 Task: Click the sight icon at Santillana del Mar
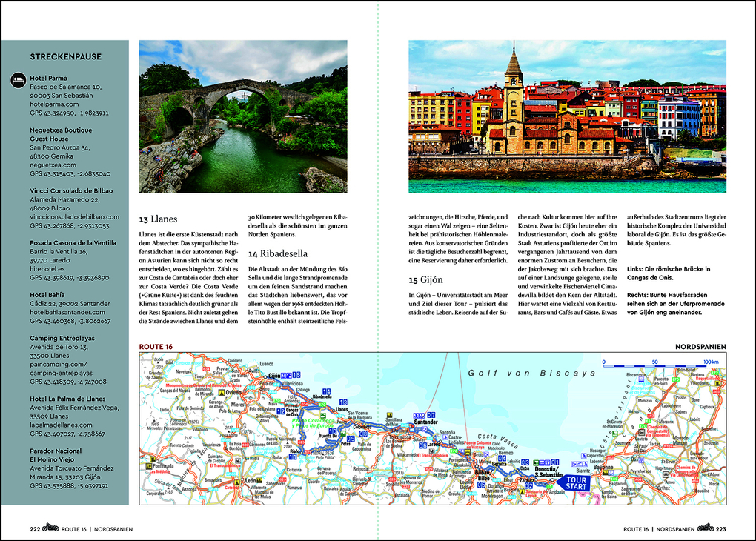(x=391, y=414)
